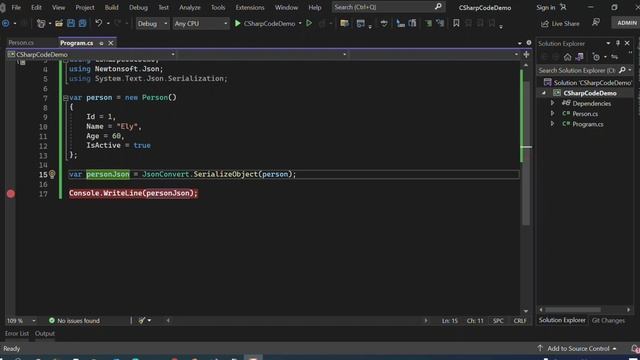The width and height of the screenshot is (640, 360).
Task: Open the Help menu
Action: click(315, 7)
